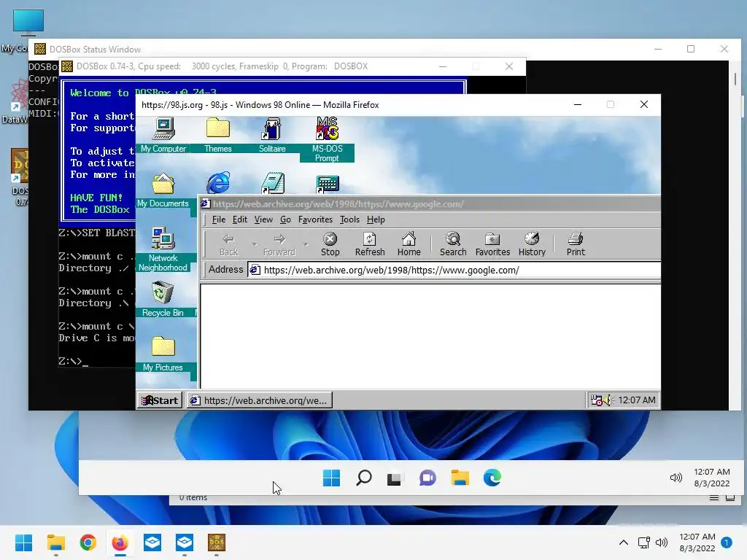Expand the Forward history dropdown arrow
Image resolution: width=747 pixels, height=560 pixels.
tap(306, 245)
